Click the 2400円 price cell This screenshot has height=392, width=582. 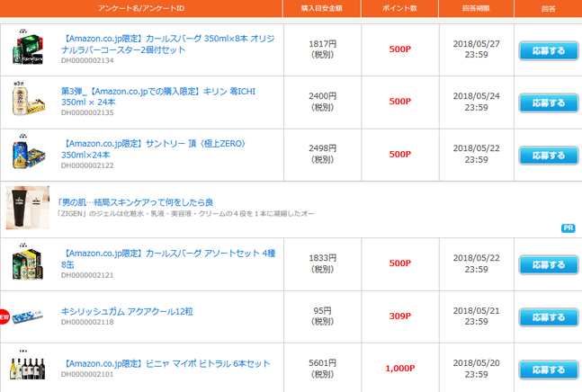point(323,102)
